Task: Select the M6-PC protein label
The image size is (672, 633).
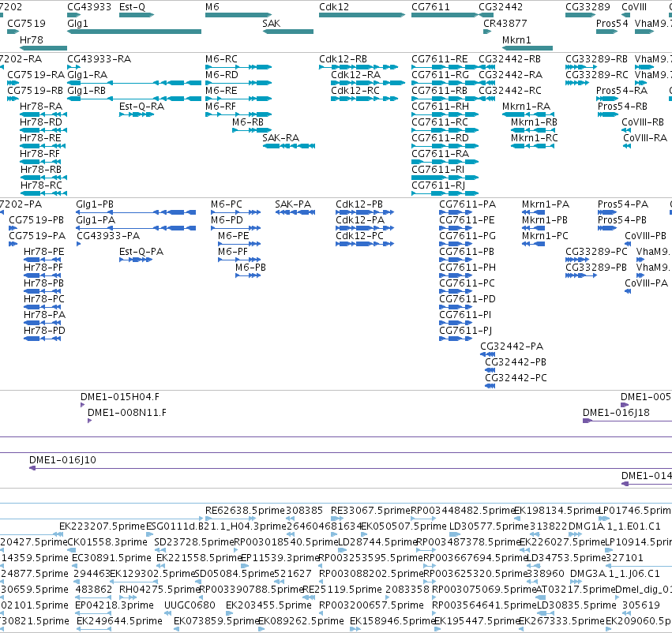Action: (227, 204)
